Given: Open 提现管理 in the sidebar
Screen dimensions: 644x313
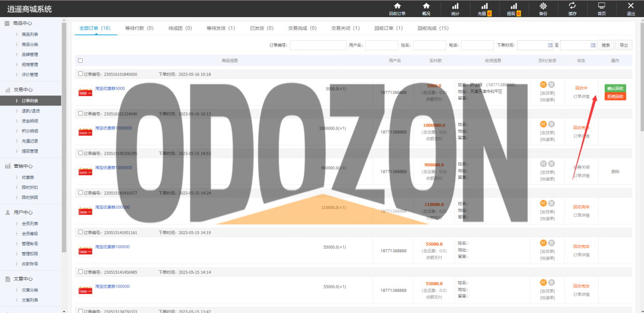Looking at the screenshot, I should tap(30, 151).
